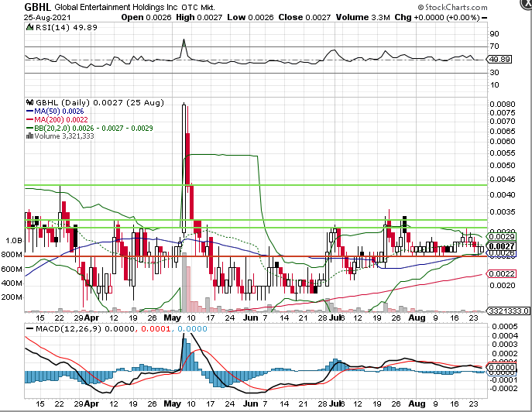Click the Volume 3.3M header value
This screenshot has width=532, height=412.
362,17
